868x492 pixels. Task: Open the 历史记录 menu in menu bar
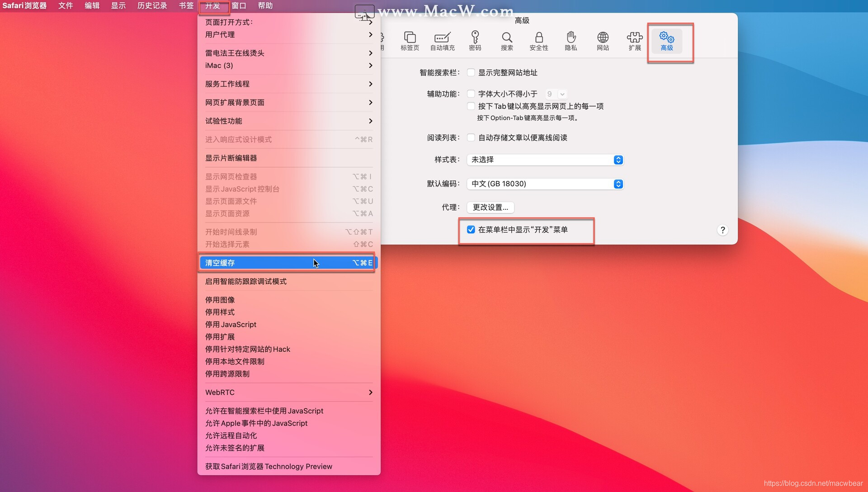(152, 5)
